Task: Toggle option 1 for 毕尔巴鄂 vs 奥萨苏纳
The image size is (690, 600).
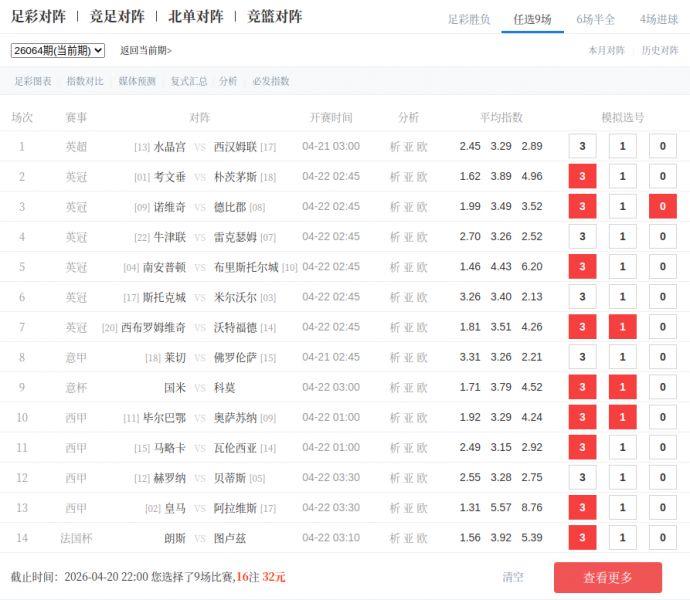Action: pos(622,417)
